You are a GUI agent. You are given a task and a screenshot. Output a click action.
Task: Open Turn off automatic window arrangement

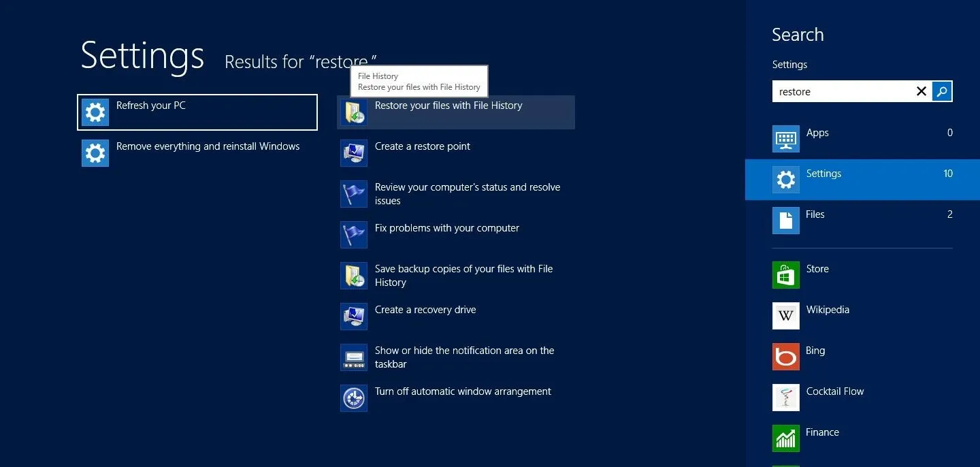coord(456,398)
